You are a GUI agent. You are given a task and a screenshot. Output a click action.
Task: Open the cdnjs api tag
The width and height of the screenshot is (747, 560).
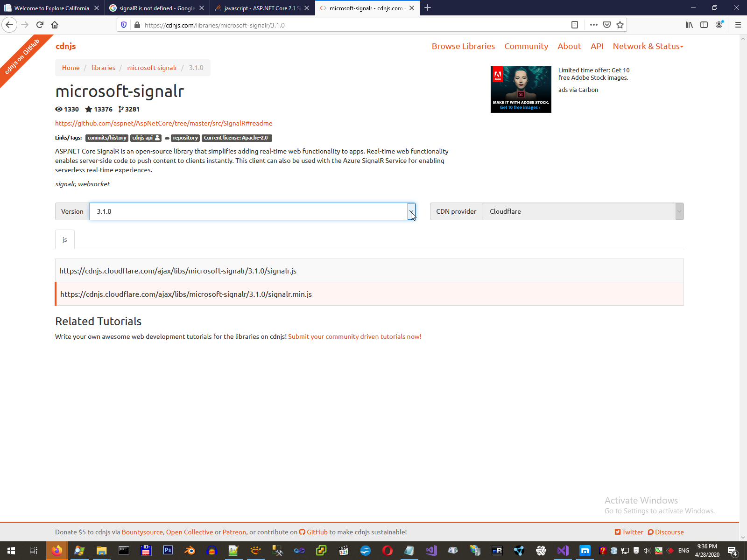pos(146,138)
